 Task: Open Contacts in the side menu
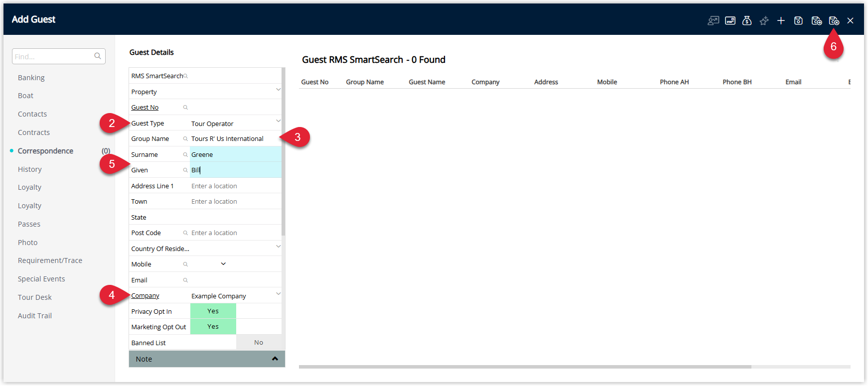pyautogui.click(x=32, y=114)
